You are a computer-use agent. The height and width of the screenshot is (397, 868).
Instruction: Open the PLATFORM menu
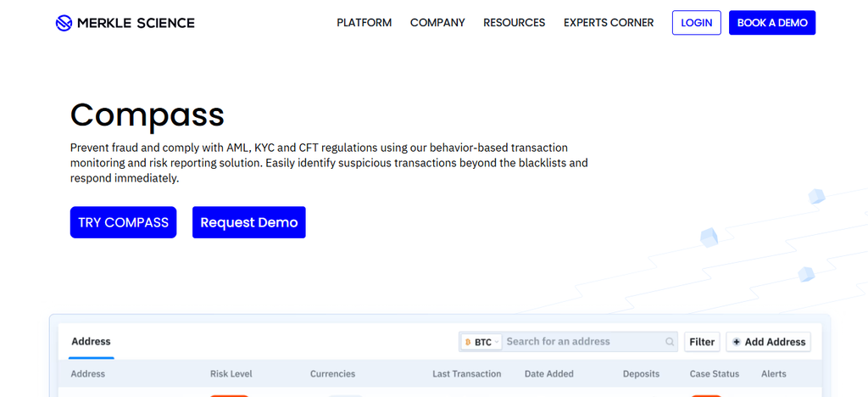coord(364,23)
